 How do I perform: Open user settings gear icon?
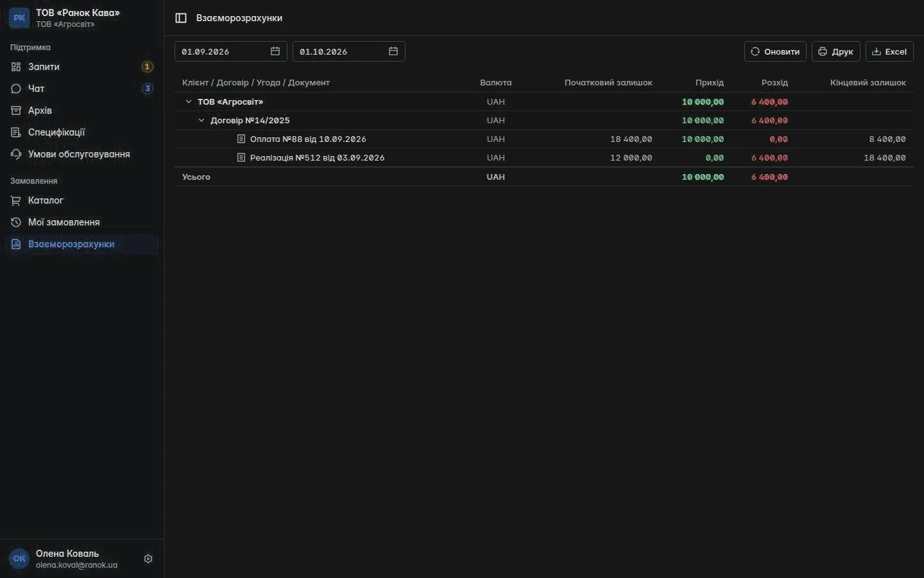pos(148,559)
